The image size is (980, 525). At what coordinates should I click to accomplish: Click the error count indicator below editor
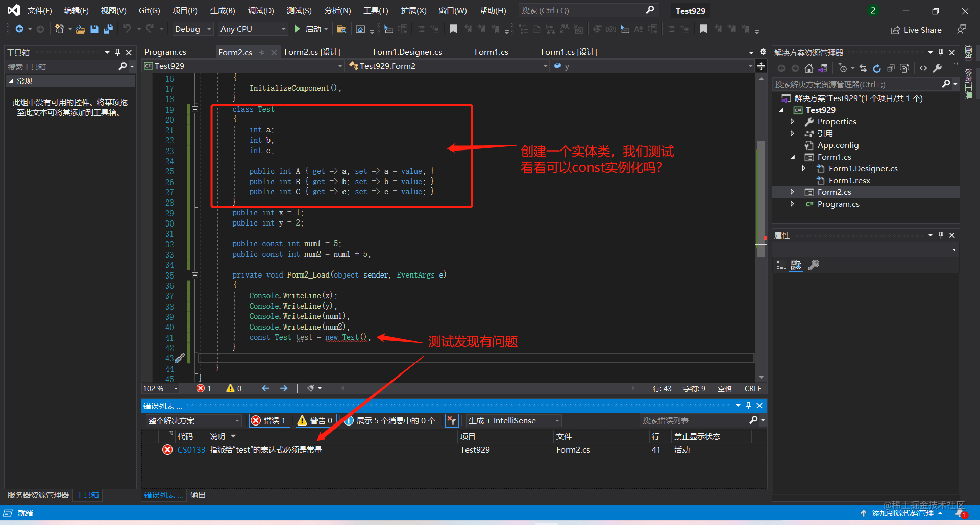point(204,388)
